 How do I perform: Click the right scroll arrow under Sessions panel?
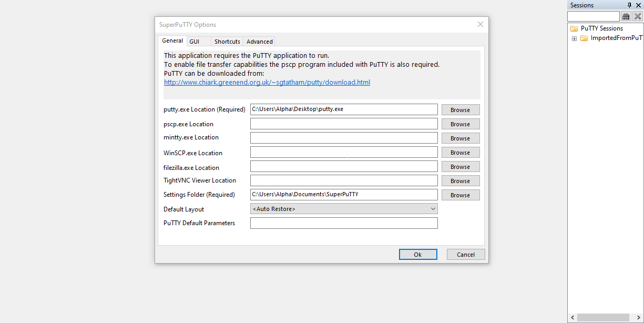[x=639, y=317]
